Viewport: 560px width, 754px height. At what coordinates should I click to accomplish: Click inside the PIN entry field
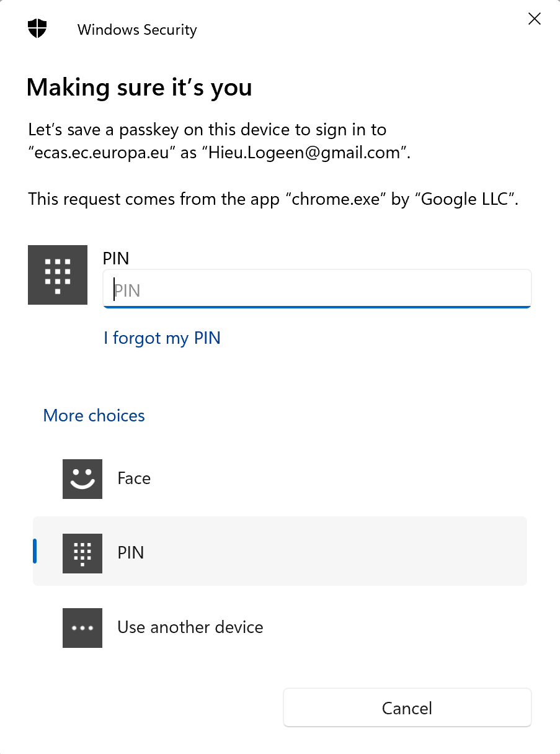[317, 288]
